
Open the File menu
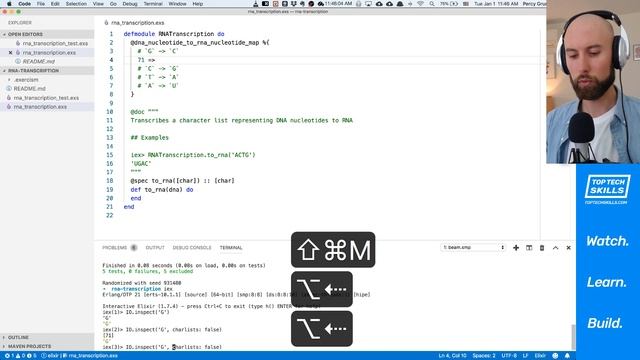[41, 4]
